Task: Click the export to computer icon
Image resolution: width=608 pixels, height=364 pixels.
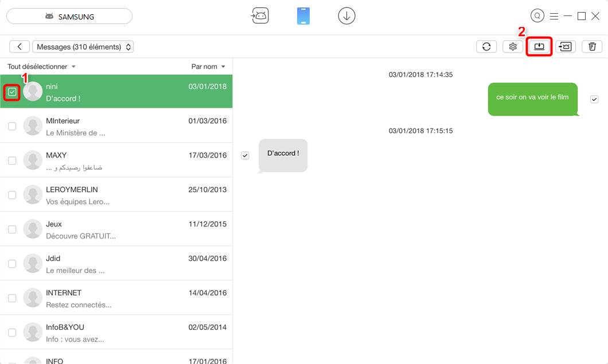Action: [x=539, y=47]
